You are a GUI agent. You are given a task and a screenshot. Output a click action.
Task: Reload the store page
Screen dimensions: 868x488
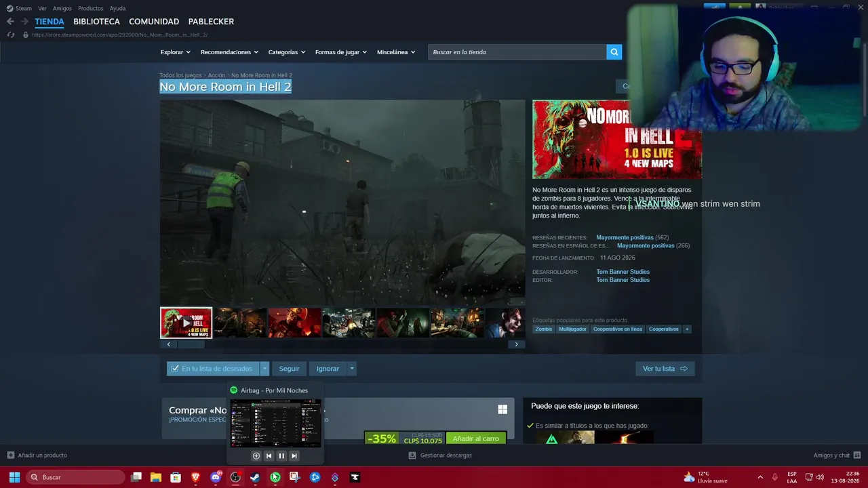(10, 35)
